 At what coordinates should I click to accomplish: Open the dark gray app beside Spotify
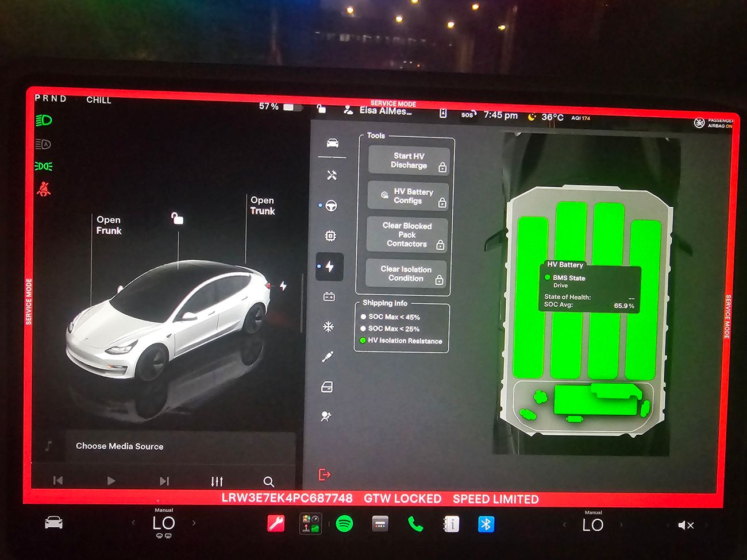380,524
